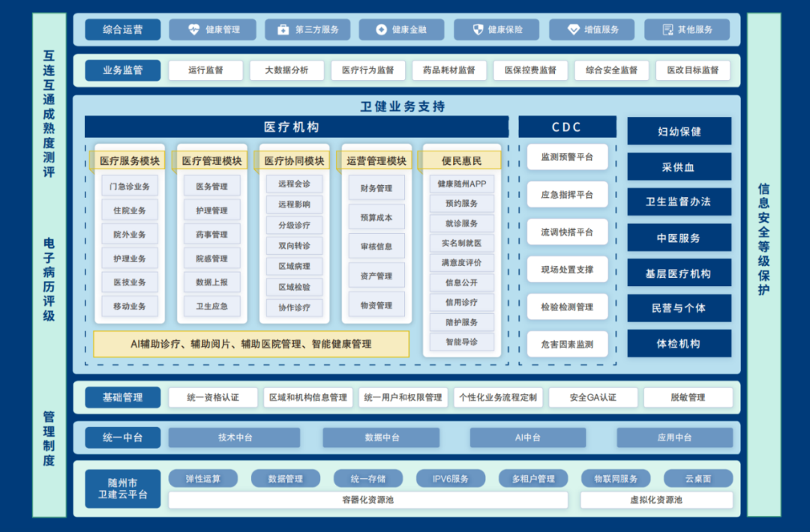Open the 现场处置支撑 box

pos(567,269)
